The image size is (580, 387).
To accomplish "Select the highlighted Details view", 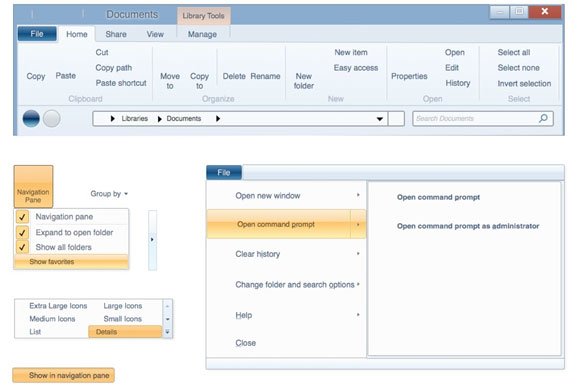I will click(125, 332).
